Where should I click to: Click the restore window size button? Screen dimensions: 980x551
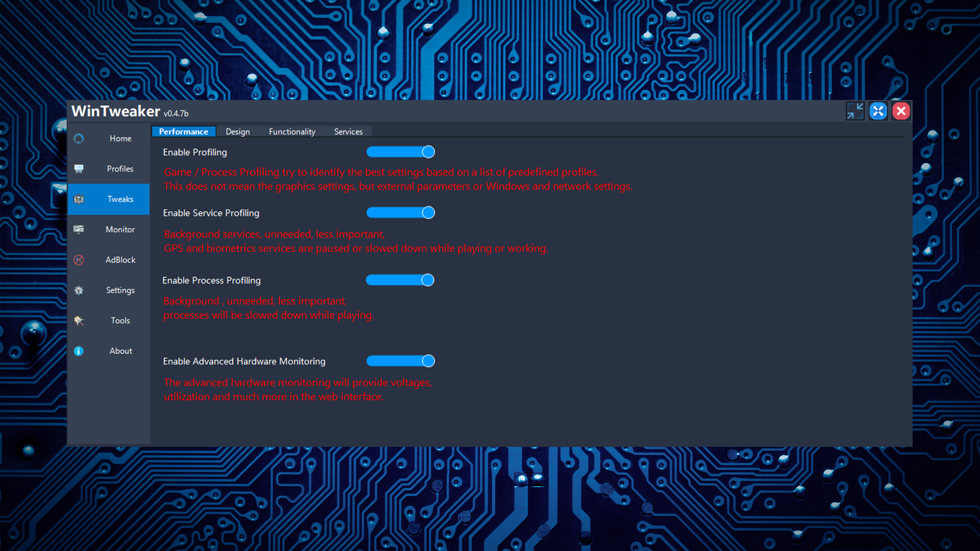pos(856,111)
